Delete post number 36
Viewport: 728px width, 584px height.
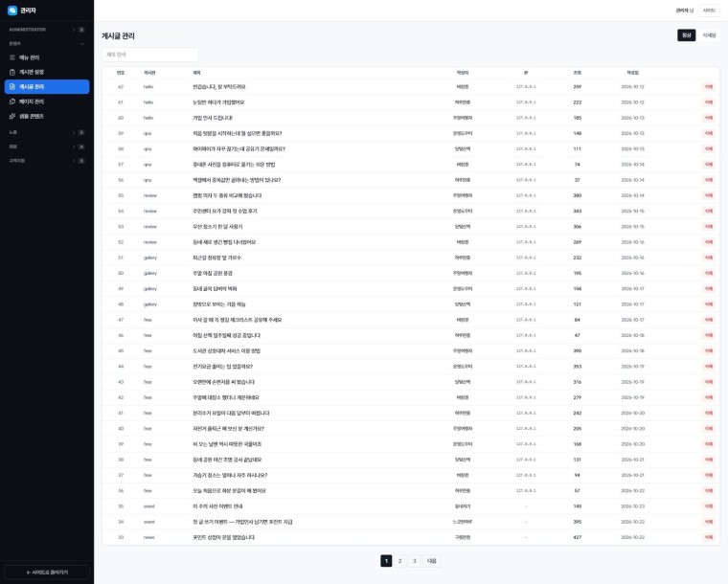click(709, 491)
